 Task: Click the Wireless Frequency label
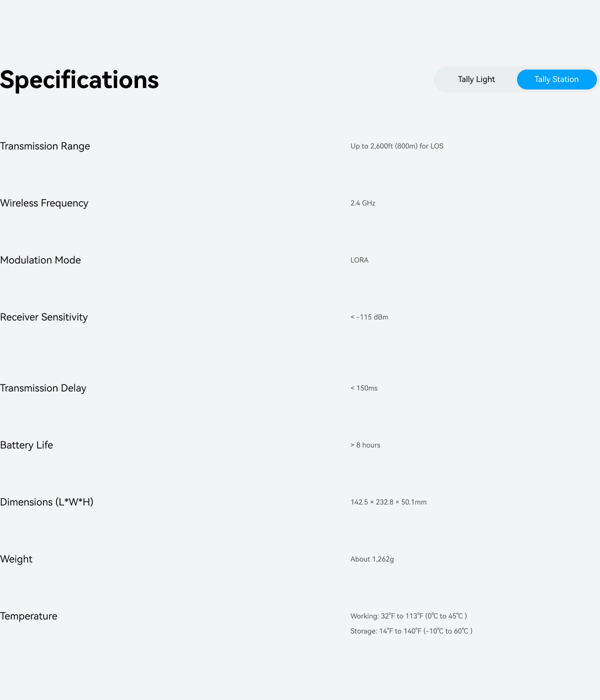pyautogui.click(x=44, y=203)
